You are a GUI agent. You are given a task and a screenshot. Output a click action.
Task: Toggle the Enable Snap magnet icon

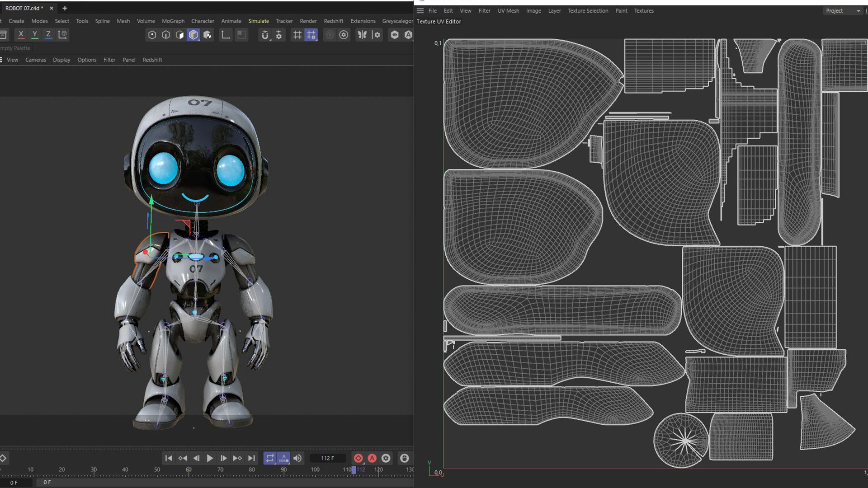point(265,35)
